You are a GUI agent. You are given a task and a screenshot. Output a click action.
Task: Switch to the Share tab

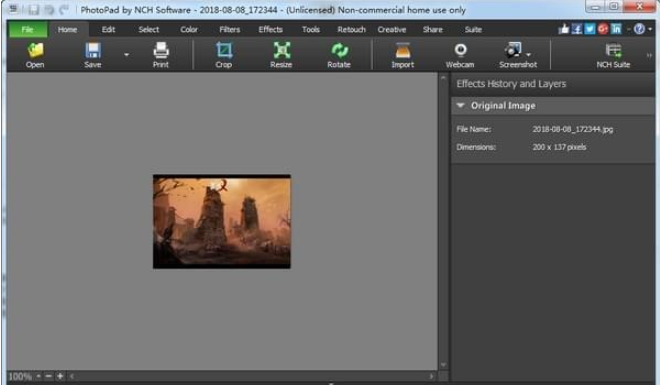(433, 29)
